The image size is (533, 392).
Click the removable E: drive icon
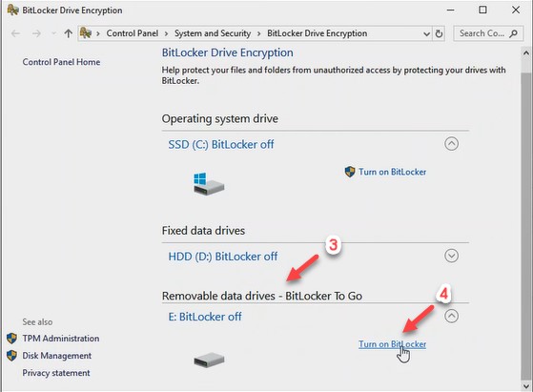[209, 360]
